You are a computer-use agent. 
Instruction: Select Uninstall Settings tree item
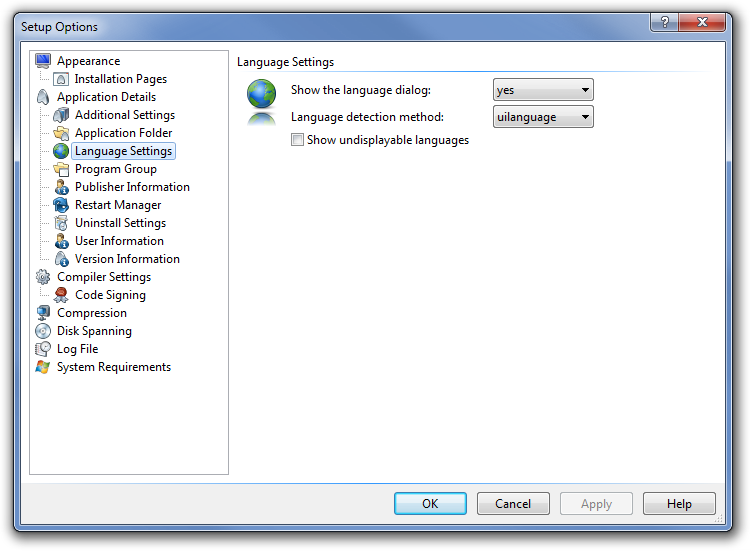(x=120, y=223)
